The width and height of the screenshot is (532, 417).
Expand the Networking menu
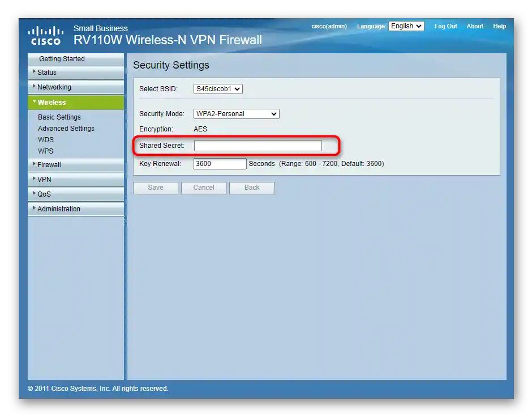[x=76, y=87]
